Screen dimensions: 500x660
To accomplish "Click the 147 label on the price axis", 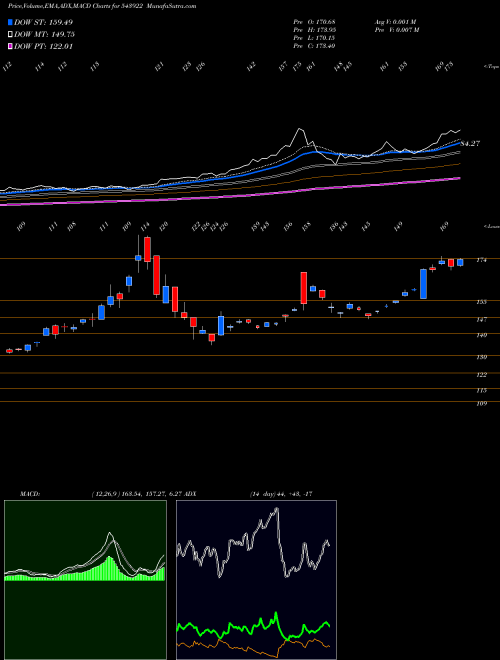I will (x=481, y=319).
